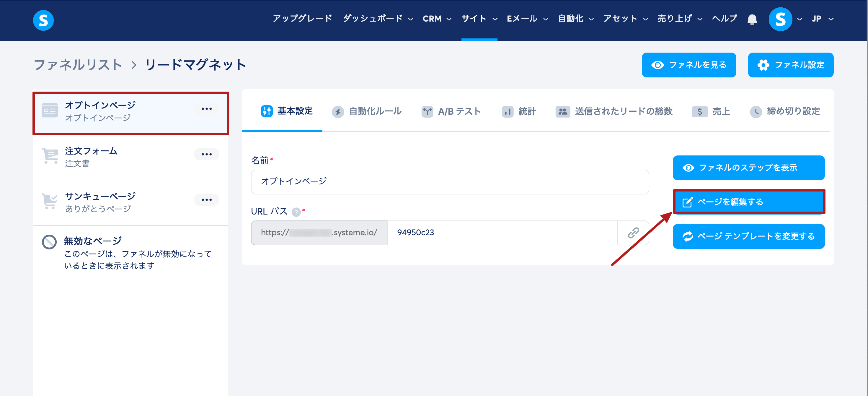This screenshot has height=396, width=868.
Task: Click ページを編集する button
Action: click(x=748, y=202)
